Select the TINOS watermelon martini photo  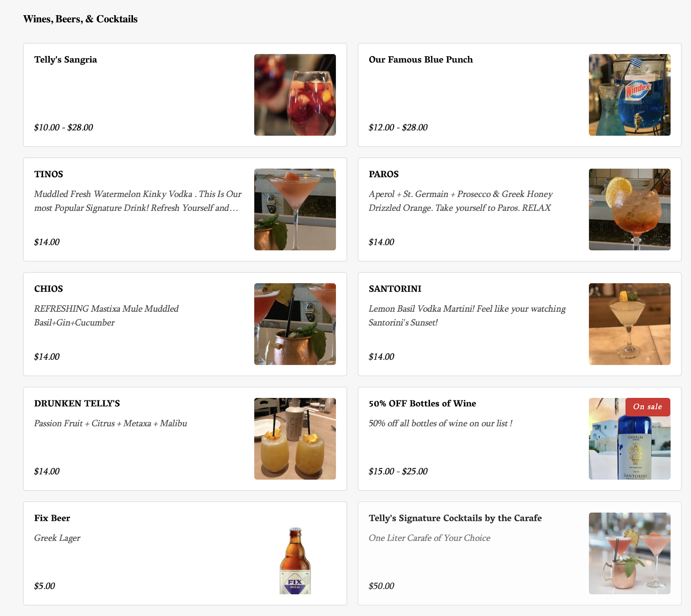tap(295, 209)
